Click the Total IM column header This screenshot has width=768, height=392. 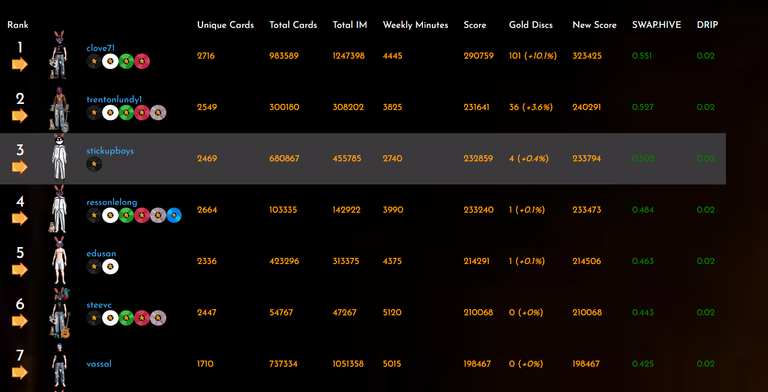coord(350,25)
